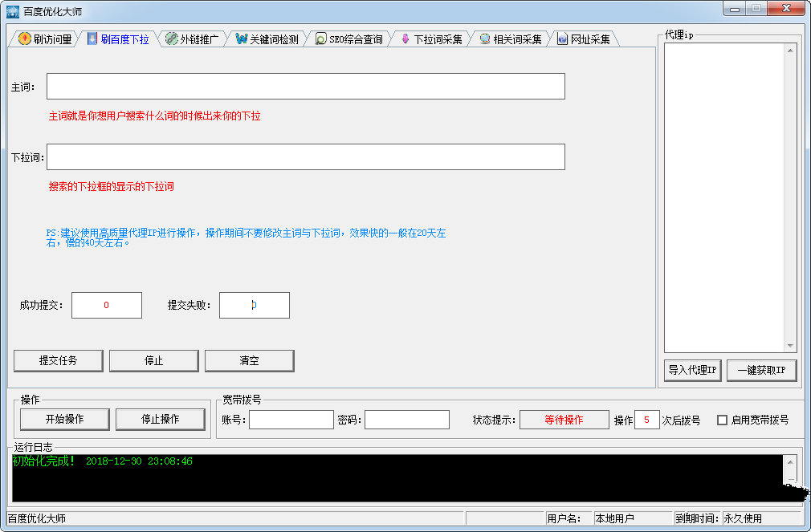The image size is (811, 532).
Task: Click the red 搜索的下拉框 hint text
Action: click(111, 187)
